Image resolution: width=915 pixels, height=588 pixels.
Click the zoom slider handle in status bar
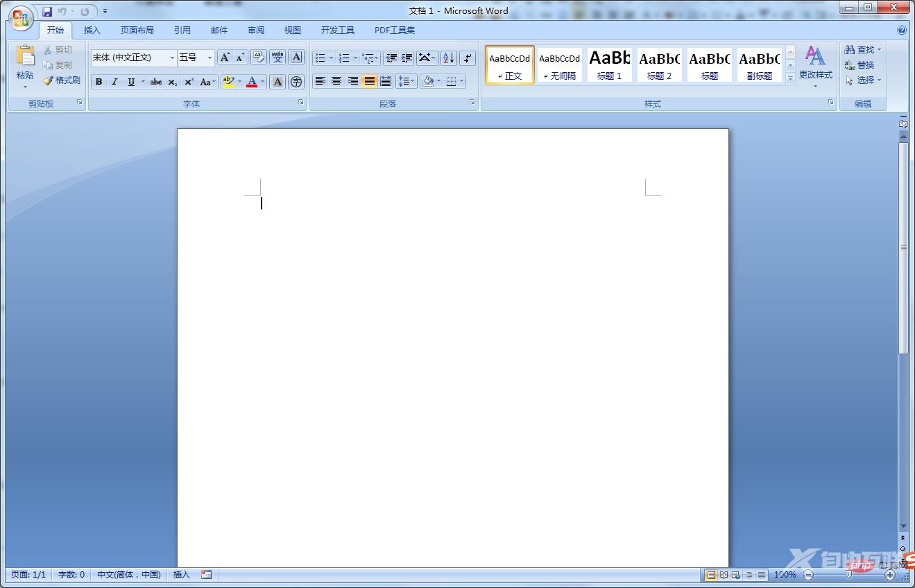coord(848,575)
